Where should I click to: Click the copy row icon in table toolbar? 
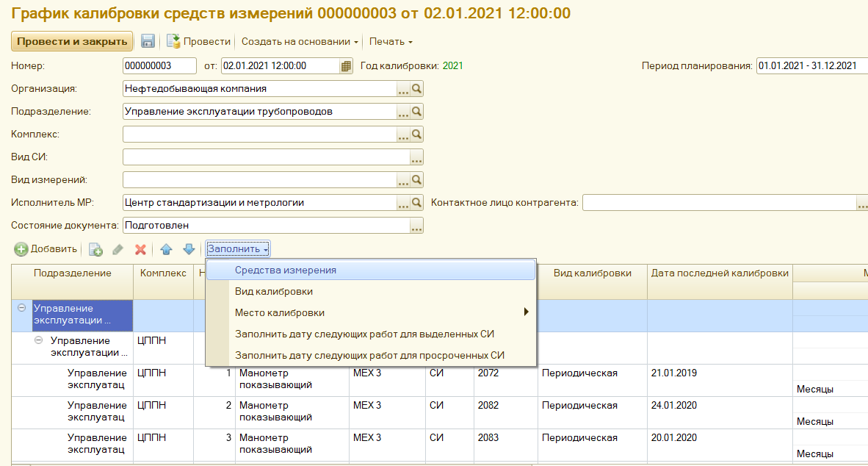(x=95, y=249)
